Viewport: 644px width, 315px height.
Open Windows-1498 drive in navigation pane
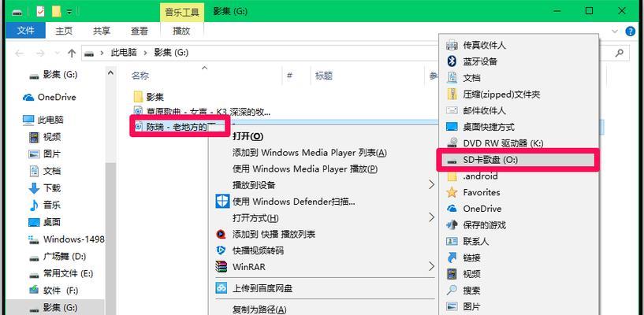74,239
